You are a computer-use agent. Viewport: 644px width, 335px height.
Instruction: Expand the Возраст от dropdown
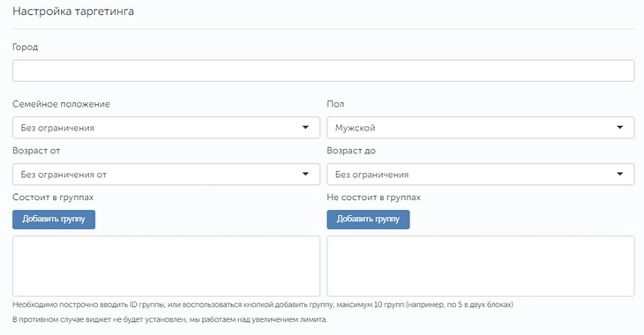[166, 175]
